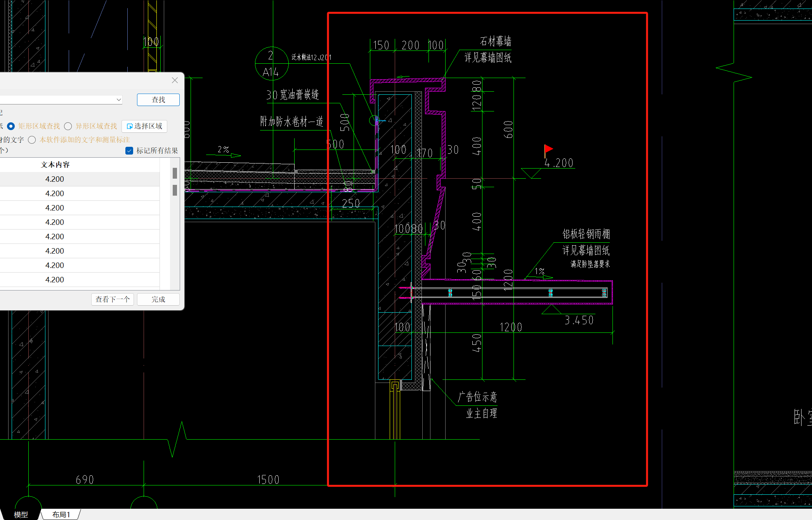Switch to the 布局1 tab
The width and height of the screenshot is (812, 520).
click(x=61, y=515)
